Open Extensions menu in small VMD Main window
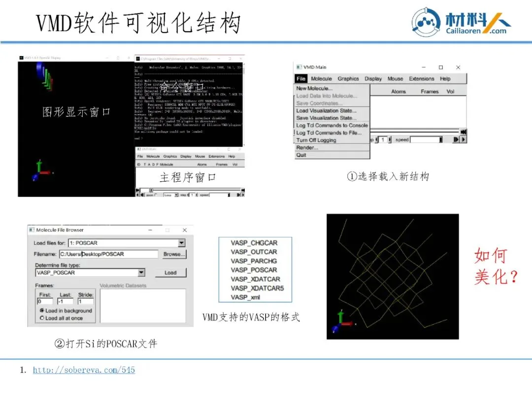Image resolution: width=532 pixels, height=399 pixels. pos(216,157)
